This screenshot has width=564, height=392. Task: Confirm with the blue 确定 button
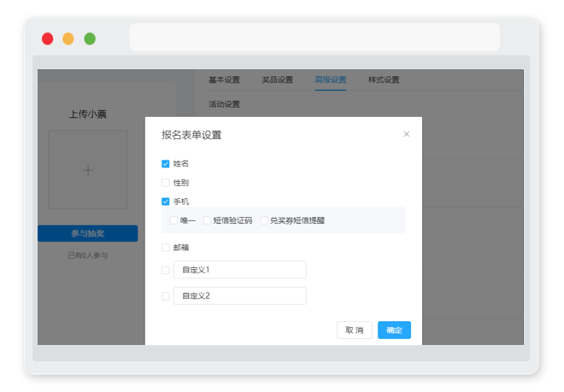coord(394,331)
